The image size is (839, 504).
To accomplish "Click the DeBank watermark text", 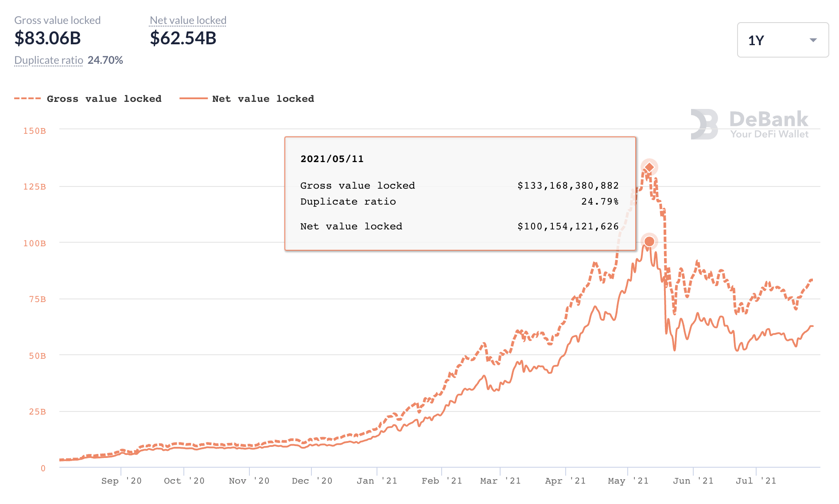I will pos(769,120).
